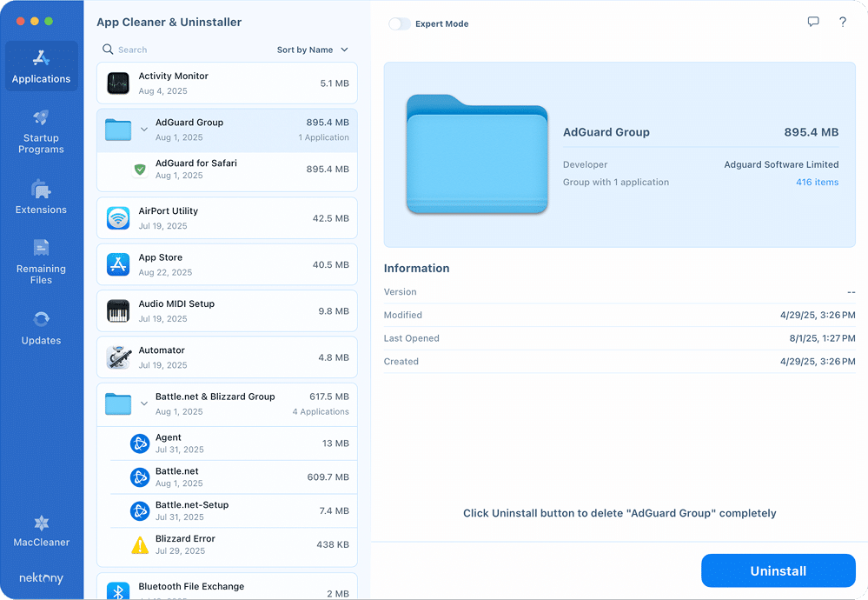The image size is (868, 600).
Task: Switch to Remaining Files section
Action: (x=41, y=262)
